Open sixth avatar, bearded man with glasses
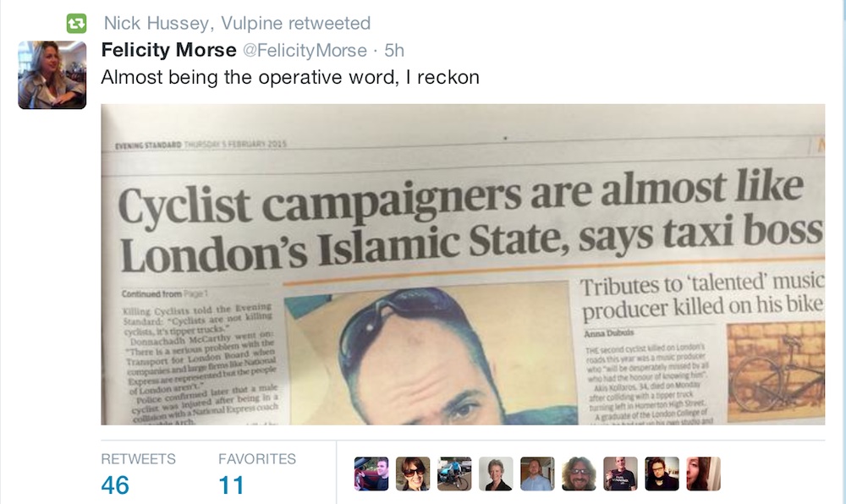The image size is (846, 504). [579, 474]
